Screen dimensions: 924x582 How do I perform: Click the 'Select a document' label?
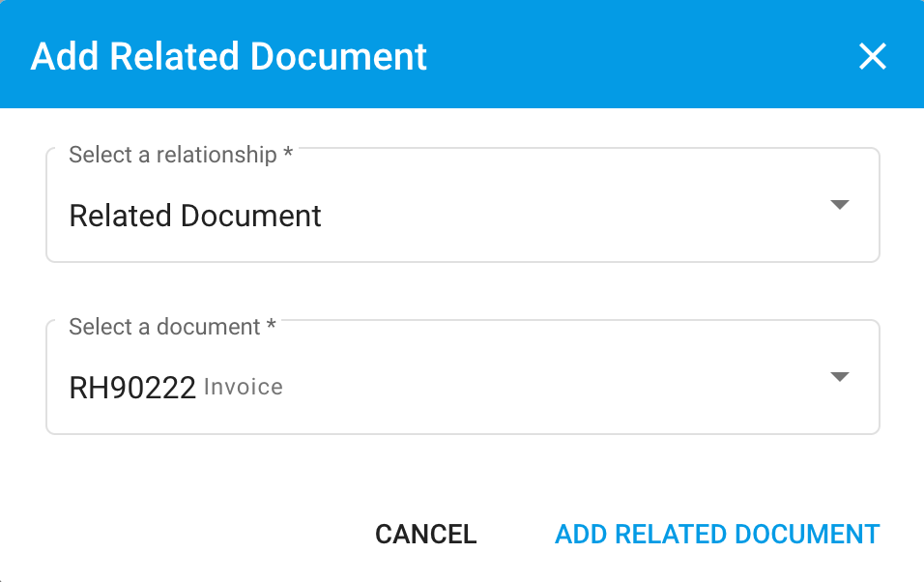163,327
